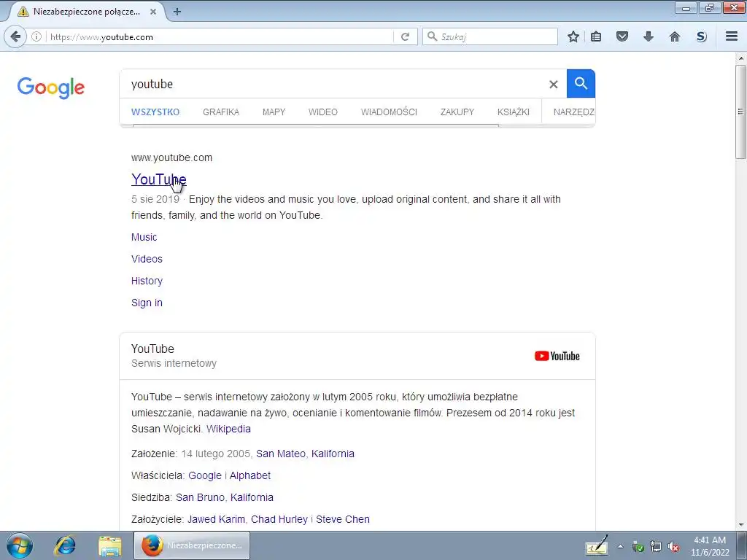Submit search with blue magnifier button
This screenshot has width=747, height=560.
[x=581, y=83]
